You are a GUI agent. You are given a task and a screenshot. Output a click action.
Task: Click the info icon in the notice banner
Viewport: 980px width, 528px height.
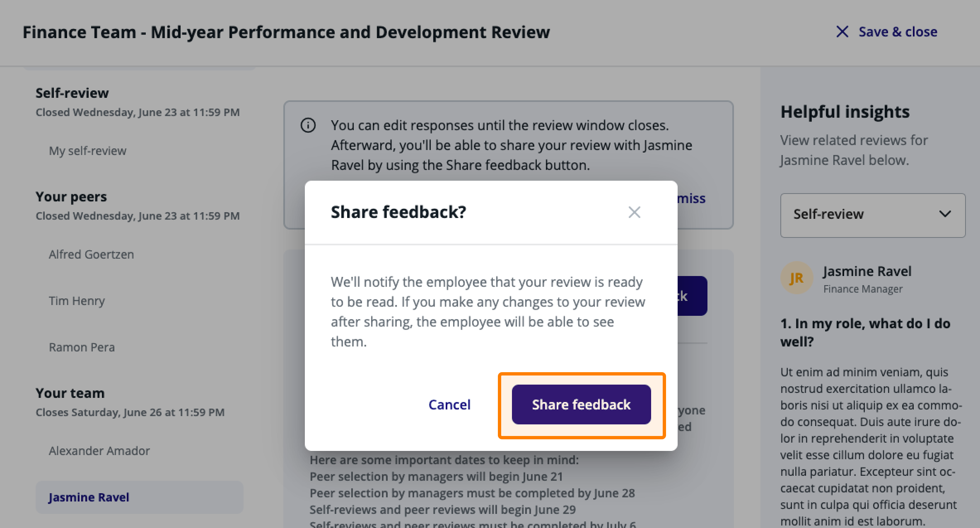[x=308, y=125]
